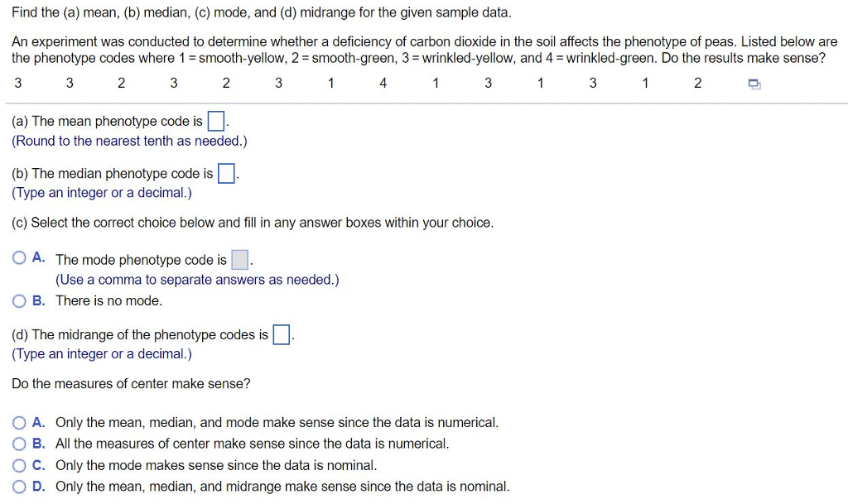Choose radio D: mean, median, midrange nominal
This screenshot has width=848, height=504.
point(20,487)
